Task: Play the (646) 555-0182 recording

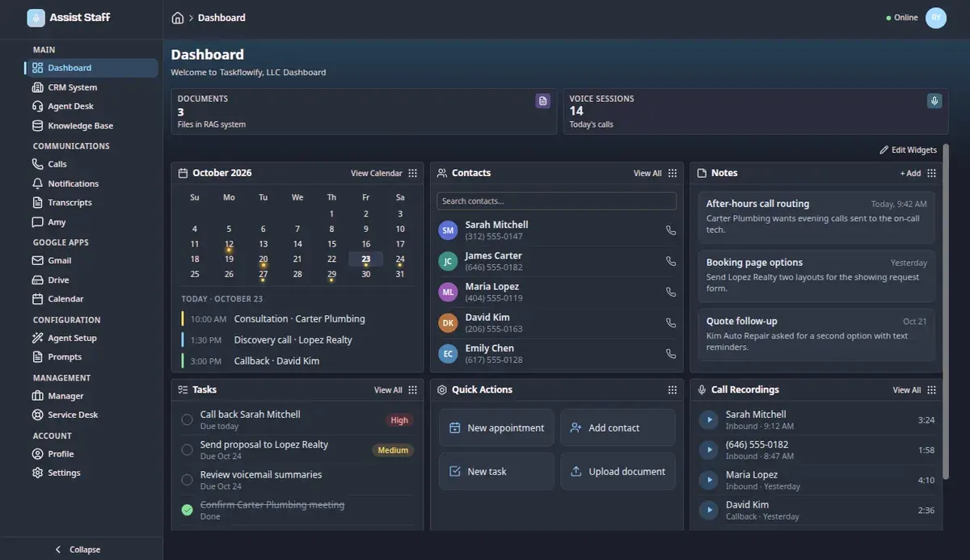Action: pos(709,450)
